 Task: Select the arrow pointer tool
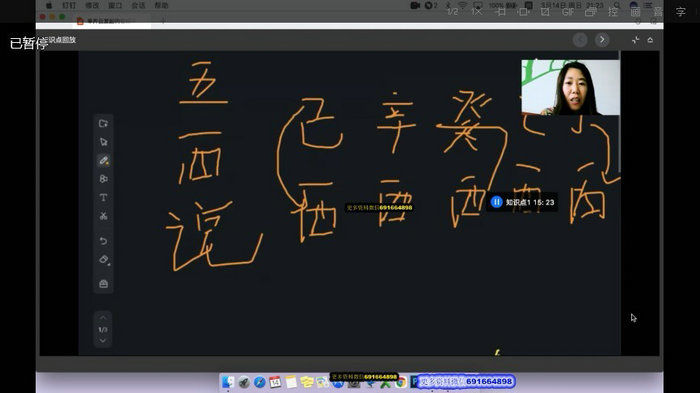click(104, 142)
